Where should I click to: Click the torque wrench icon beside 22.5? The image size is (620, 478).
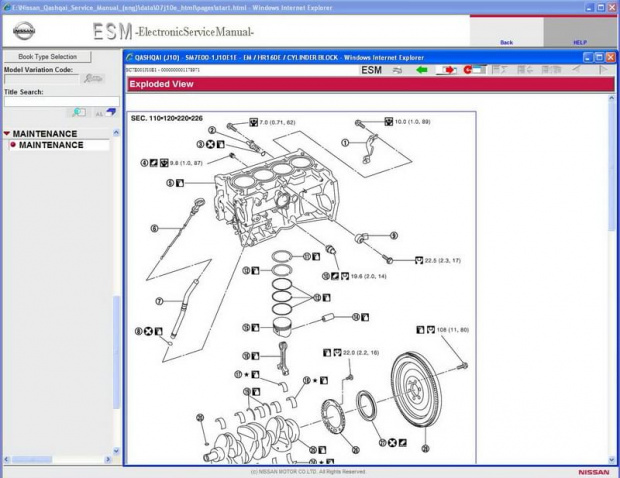click(x=419, y=260)
